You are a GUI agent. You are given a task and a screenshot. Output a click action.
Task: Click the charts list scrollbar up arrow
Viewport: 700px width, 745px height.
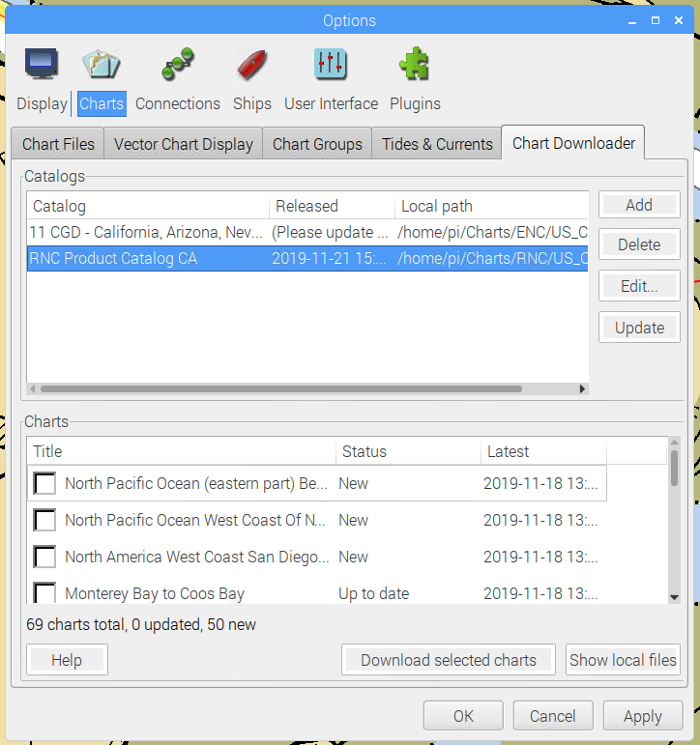tap(674, 443)
